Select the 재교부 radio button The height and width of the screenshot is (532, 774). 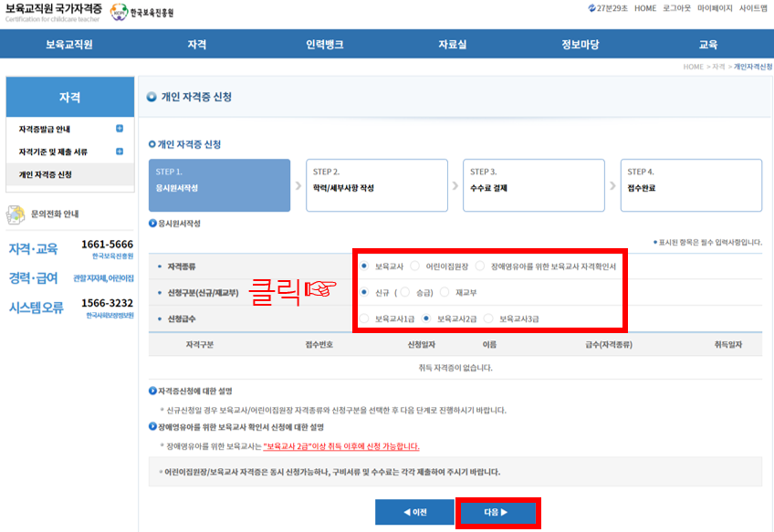445,292
